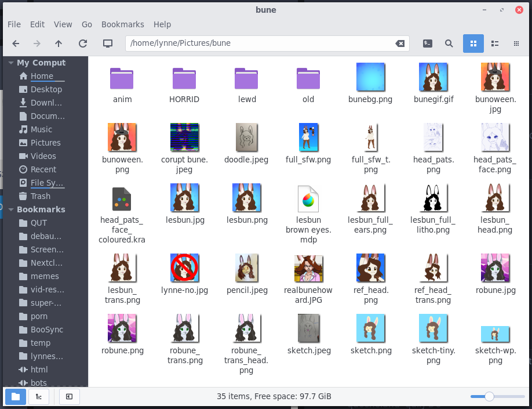Open terminal in this folder
This screenshot has height=409, width=532.
[428, 44]
